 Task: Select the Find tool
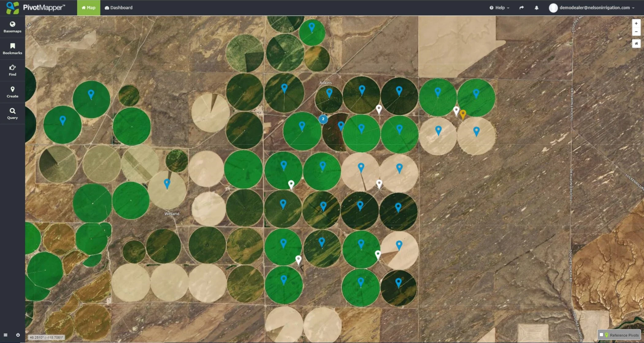(x=12, y=70)
